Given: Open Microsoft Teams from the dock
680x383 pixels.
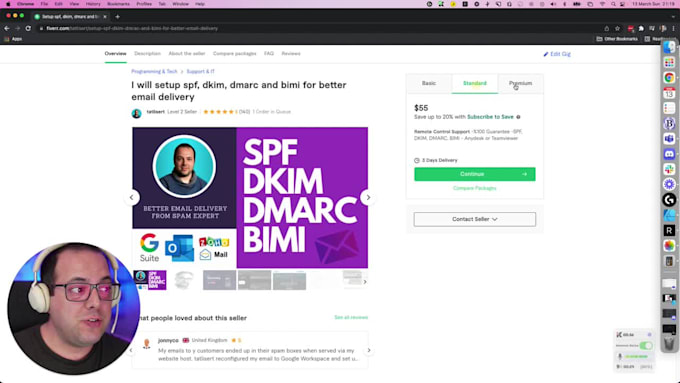Looking at the screenshot, I should [x=669, y=138].
